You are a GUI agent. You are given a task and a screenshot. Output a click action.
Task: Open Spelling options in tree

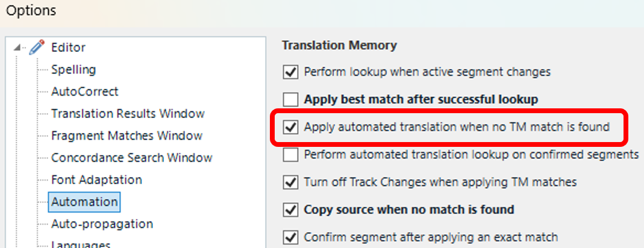73,69
